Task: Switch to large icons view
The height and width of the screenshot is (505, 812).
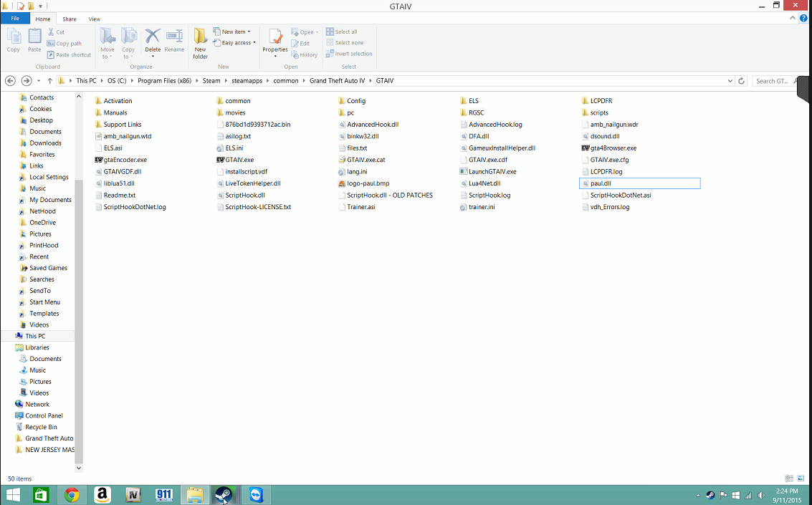Action: (801, 478)
